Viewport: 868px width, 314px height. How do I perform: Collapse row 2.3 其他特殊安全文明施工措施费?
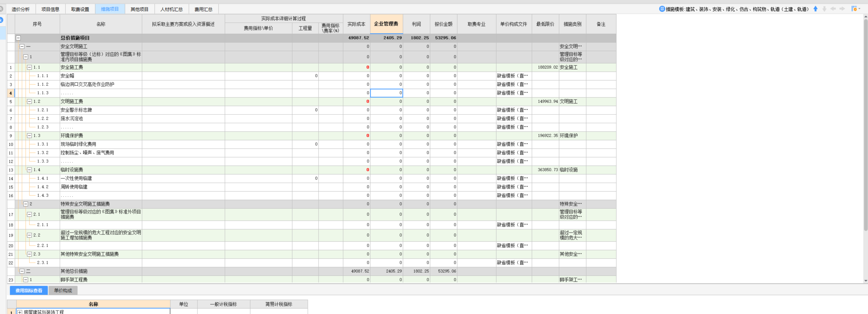click(x=29, y=254)
